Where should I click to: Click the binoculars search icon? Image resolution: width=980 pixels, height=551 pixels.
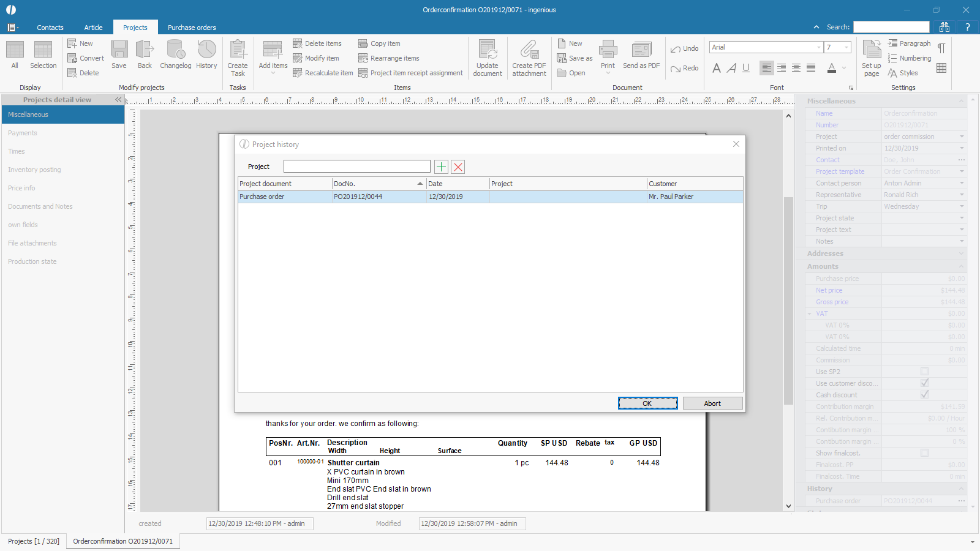944,27
